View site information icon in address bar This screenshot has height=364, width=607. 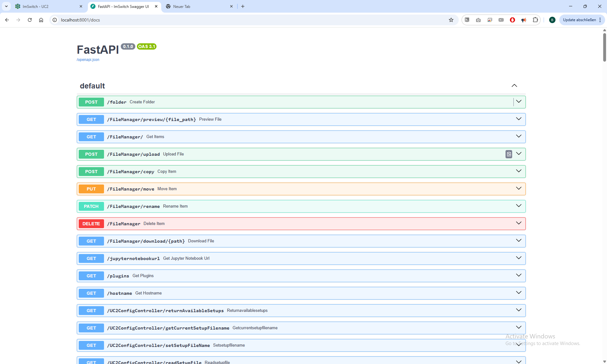(55, 20)
